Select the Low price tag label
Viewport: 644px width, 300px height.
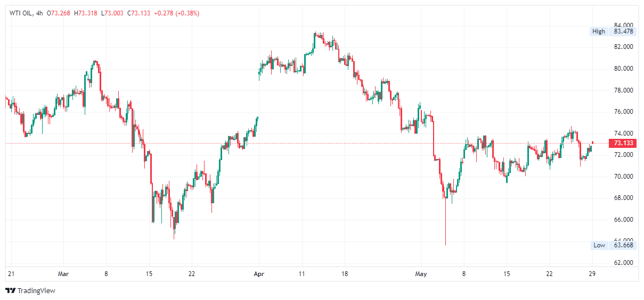[x=599, y=245]
